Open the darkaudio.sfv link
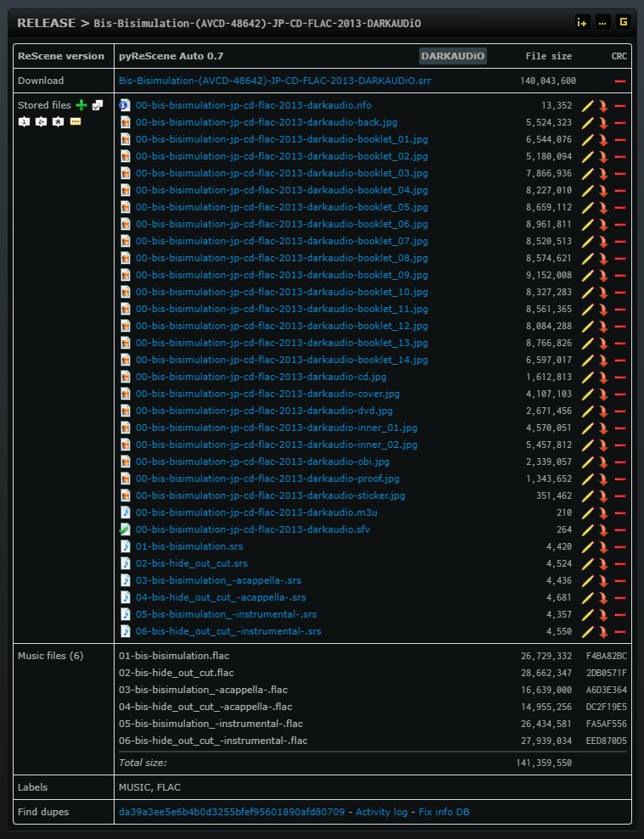The image size is (644, 839). coord(253,529)
